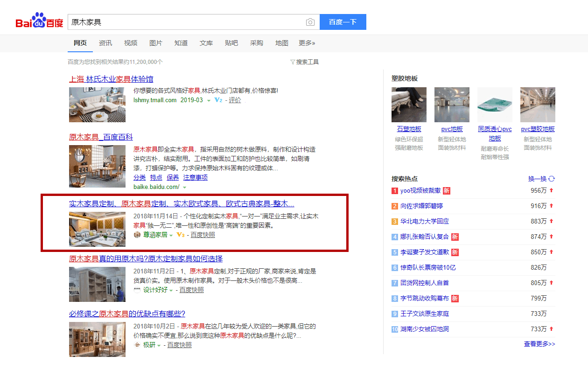Image resolution: width=588 pixels, height=384 pixels.
Task: Click the 尊涵家居 avatar icon
Action: pos(137,235)
